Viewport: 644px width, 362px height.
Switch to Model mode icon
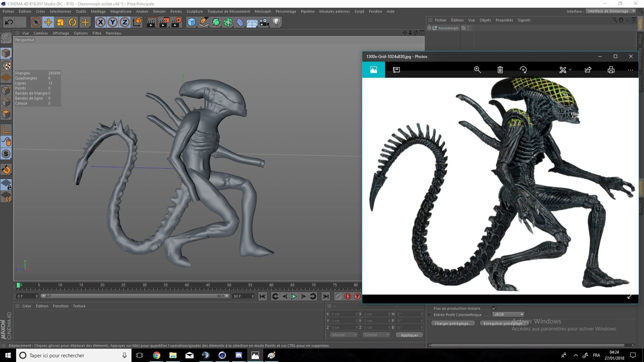pyautogui.click(x=6, y=53)
